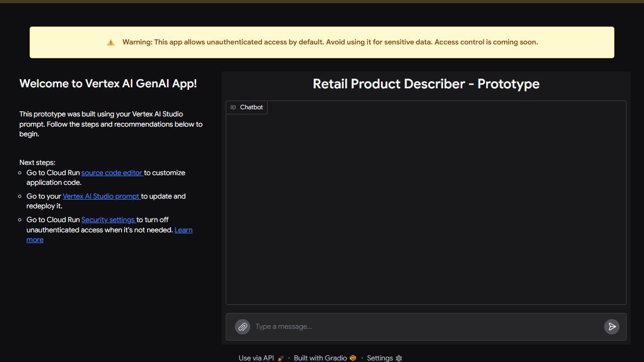The image size is (644, 362).
Task: Open the Security settings link
Action: click(109, 220)
